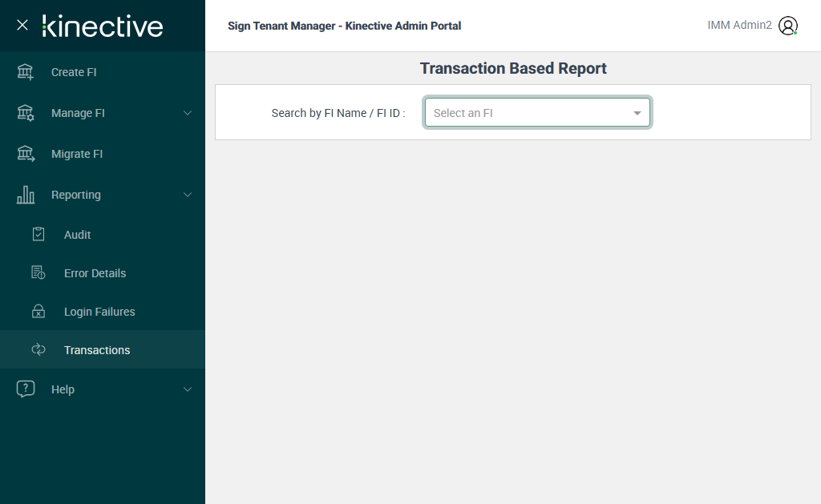The width and height of the screenshot is (821, 504).
Task: Click the Transactions cycle arrows icon
Action: tap(38, 349)
